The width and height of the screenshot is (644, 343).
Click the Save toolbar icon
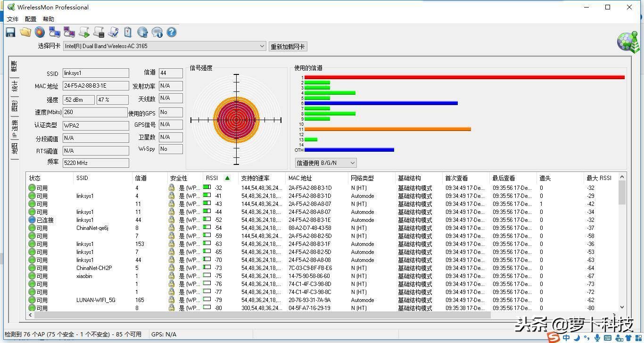click(10, 32)
